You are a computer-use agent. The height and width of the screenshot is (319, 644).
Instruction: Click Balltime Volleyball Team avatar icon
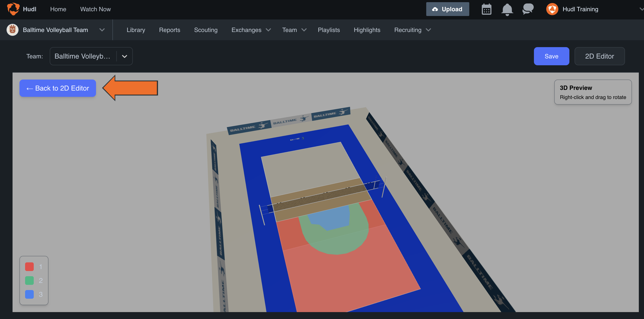(13, 30)
